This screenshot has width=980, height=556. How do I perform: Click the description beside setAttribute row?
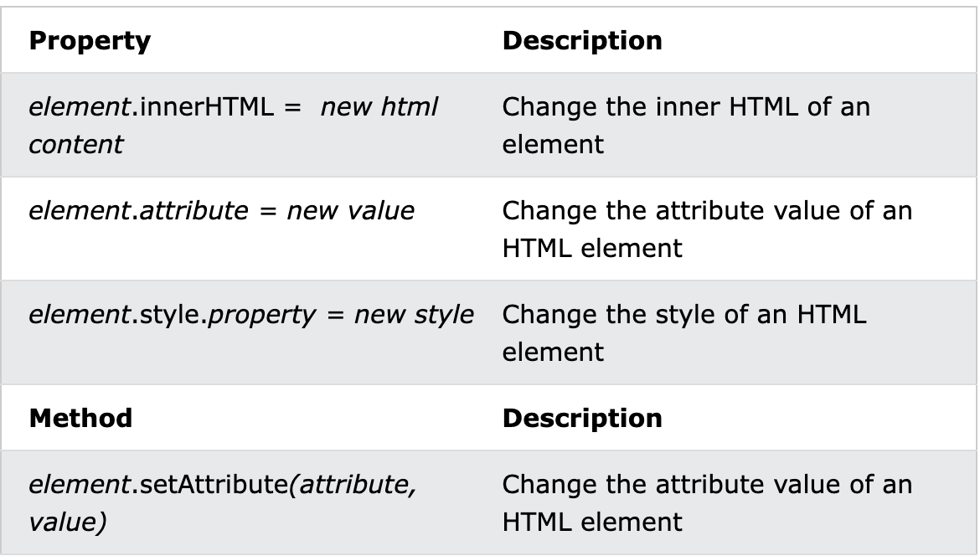tap(707, 503)
